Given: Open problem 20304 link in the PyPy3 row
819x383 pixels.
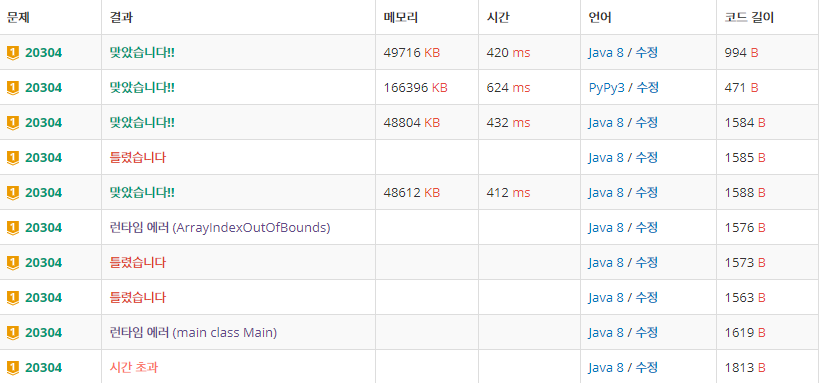Looking at the screenshot, I should (x=43, y=87).
